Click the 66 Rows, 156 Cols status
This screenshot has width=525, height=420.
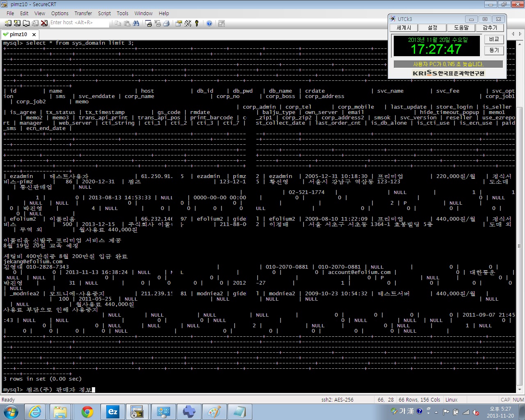click(419, 399)
